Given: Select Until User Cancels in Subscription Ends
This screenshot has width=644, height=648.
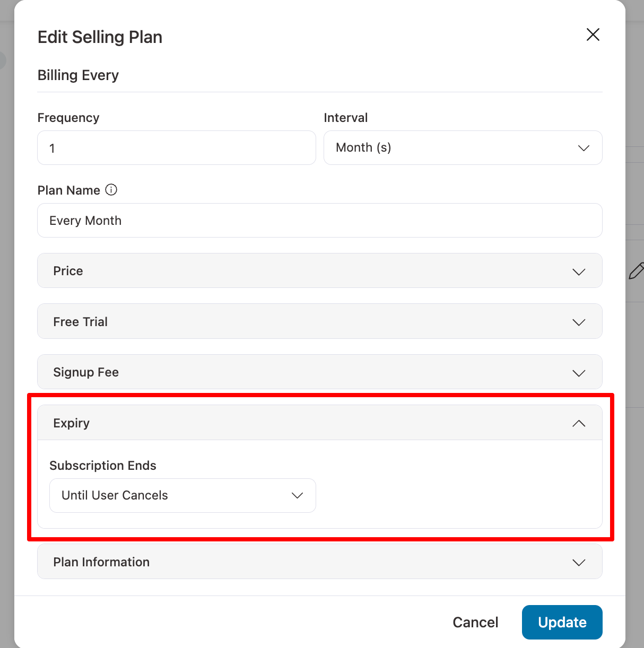Looking at the screenshot, I should (x=182, y=495).
